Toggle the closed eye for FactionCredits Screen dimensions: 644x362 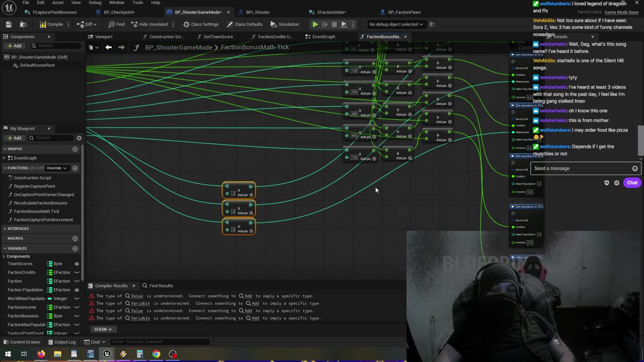(76, 273)
